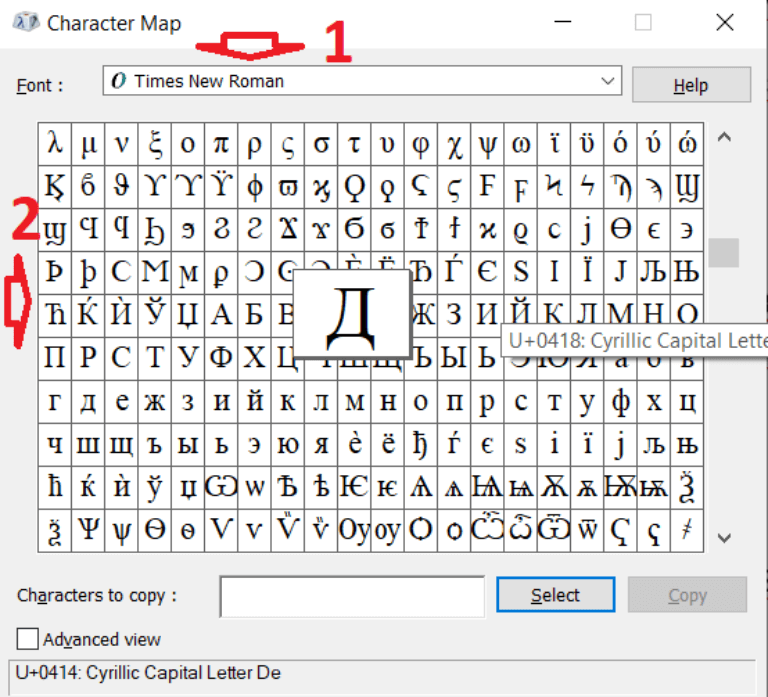This screenshot has height=697, width=768.
Task: Pick the Greek lambda λ cell
Action: coord(55,144)
